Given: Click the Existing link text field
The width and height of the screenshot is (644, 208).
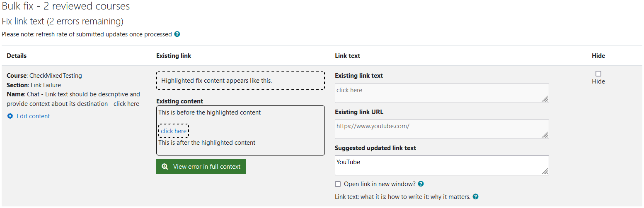Looking at the screenshot, I should (442, 93).
